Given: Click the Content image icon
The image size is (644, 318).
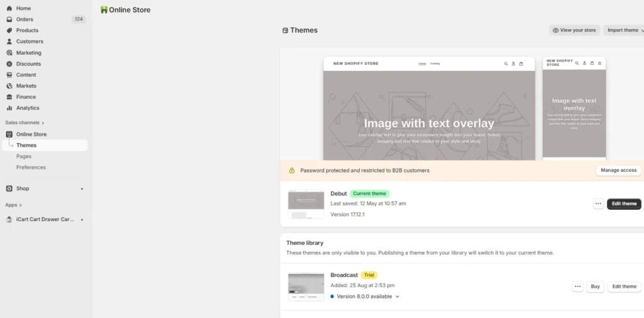Looking at the screenshot, I should 9,75.
